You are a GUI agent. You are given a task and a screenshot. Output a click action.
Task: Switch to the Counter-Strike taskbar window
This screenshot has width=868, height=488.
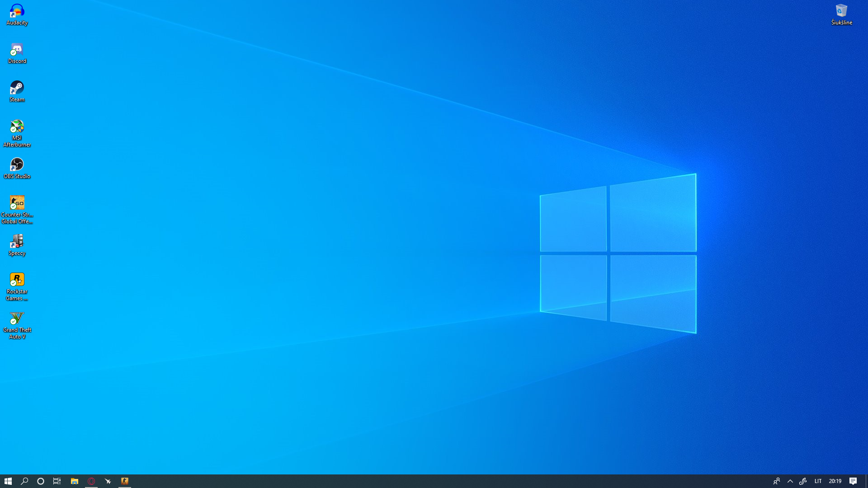click(x=125, y=481)
